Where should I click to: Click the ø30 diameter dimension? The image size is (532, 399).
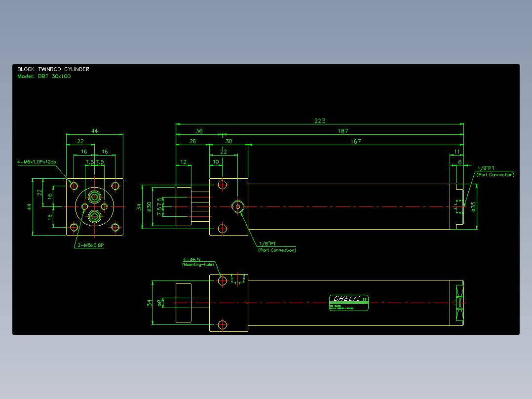click(x=149, y=207)
